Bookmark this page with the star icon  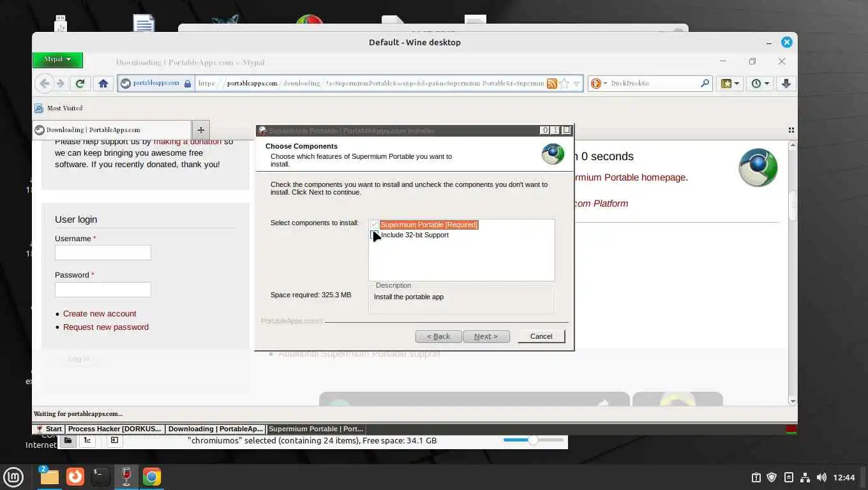[564, 83]
